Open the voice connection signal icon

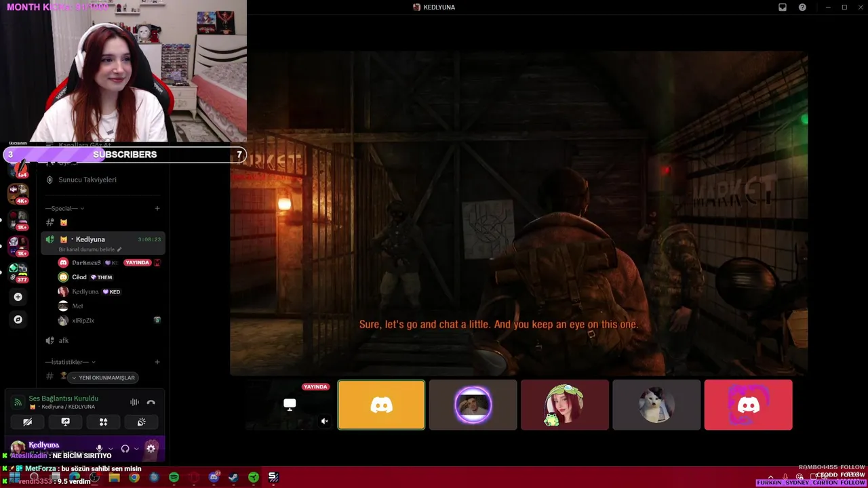pos(18,402)
